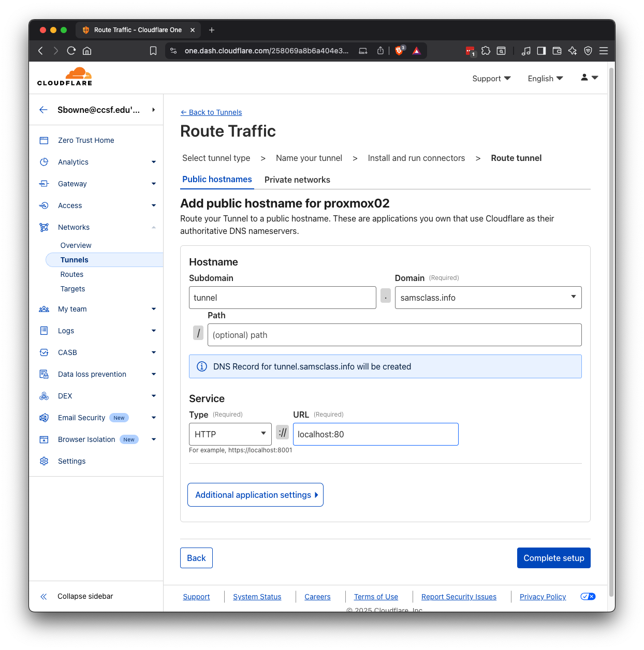Screen dimensions: 644x650
Task: Click the optional path input field
Action: point(394,335)
